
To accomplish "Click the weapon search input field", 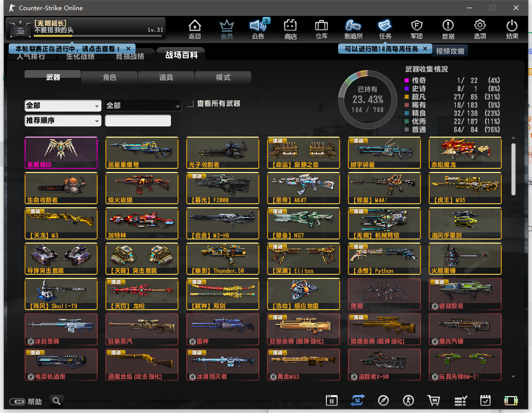I will (138, 120).
